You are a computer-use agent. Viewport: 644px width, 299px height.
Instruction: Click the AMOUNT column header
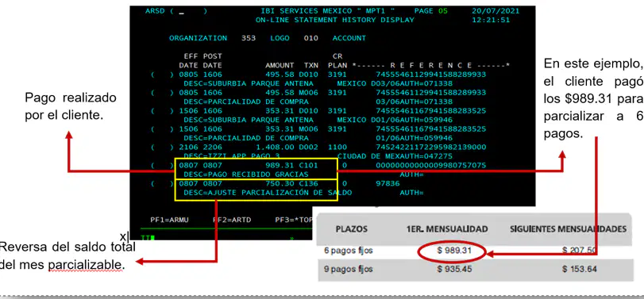[x=280, y=65]
